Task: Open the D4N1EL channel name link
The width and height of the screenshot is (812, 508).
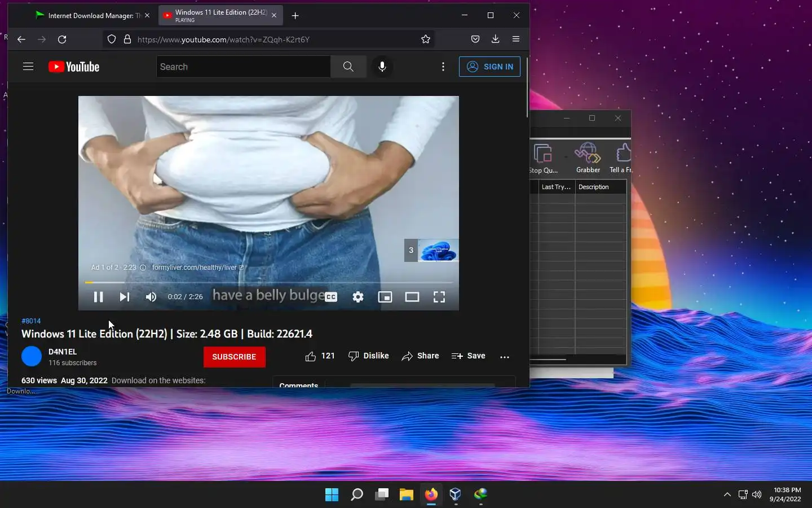Action: tap(63, 352)
